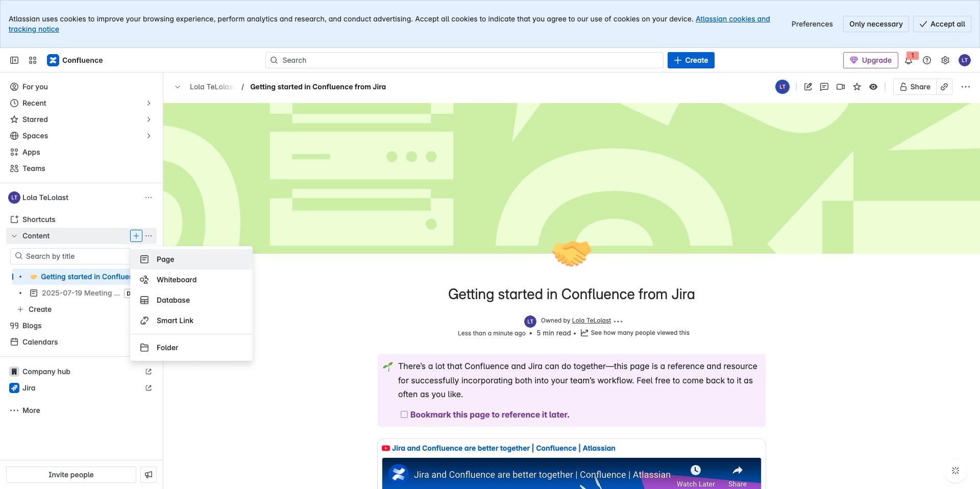
Task: Check the Bookmark this page checkbox
Action: (404, 414)
